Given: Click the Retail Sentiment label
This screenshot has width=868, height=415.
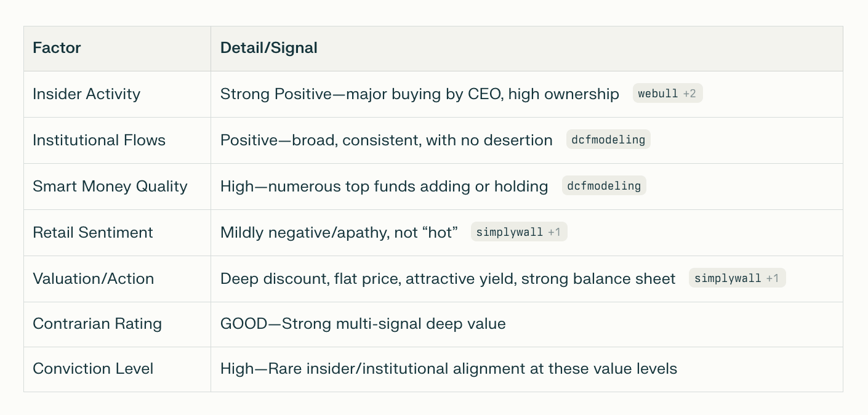Looking at the screenshot, I should (92, 233).
